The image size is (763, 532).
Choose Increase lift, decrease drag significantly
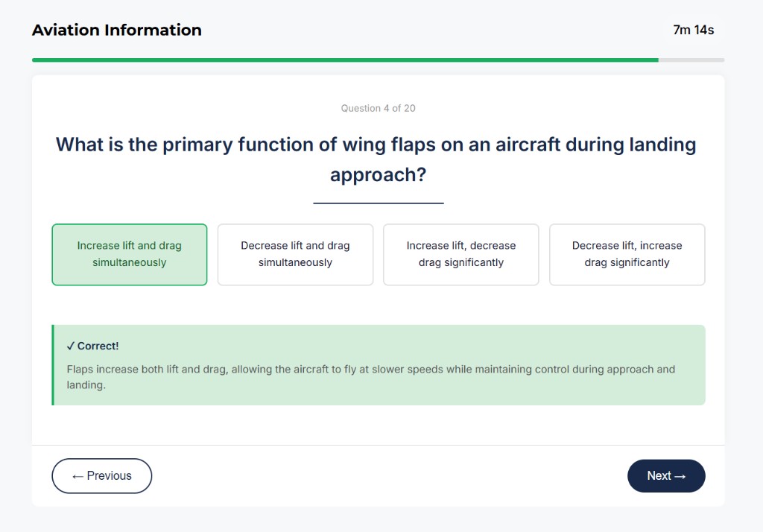click(460, 254)
